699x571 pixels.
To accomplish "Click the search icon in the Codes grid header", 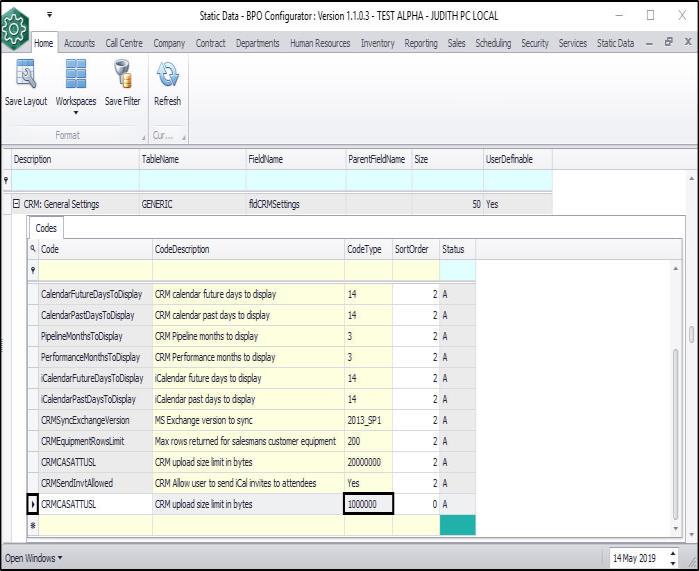I will 33,249.
